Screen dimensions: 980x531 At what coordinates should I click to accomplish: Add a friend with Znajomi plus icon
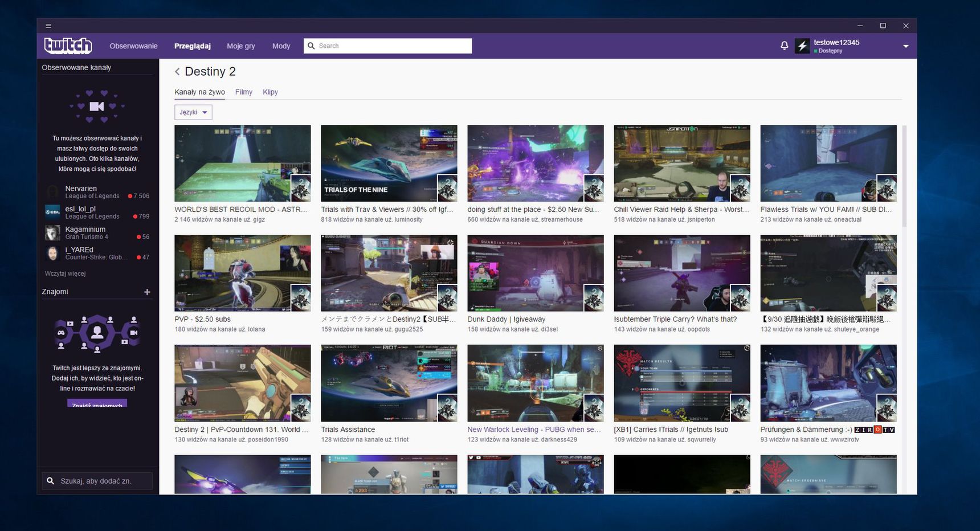tap(147, 292)
